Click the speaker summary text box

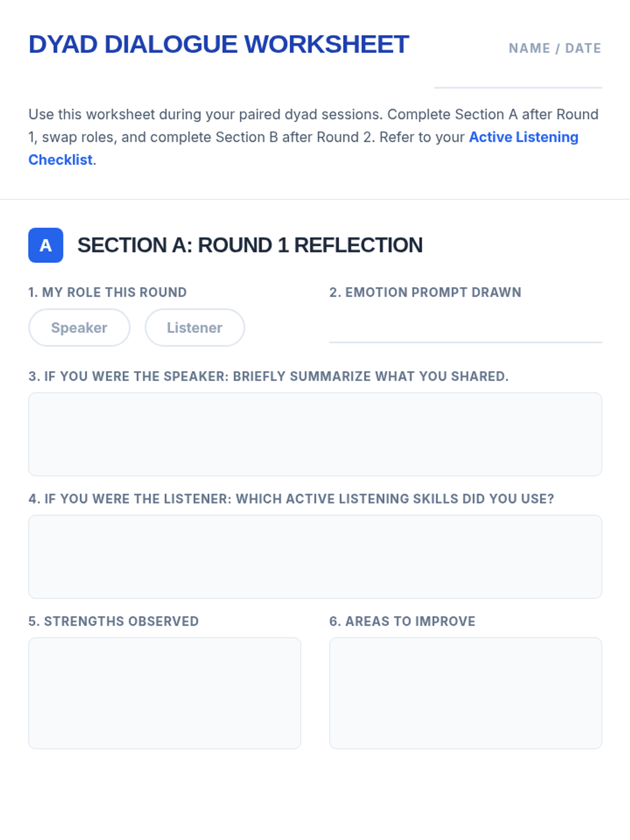315,434
